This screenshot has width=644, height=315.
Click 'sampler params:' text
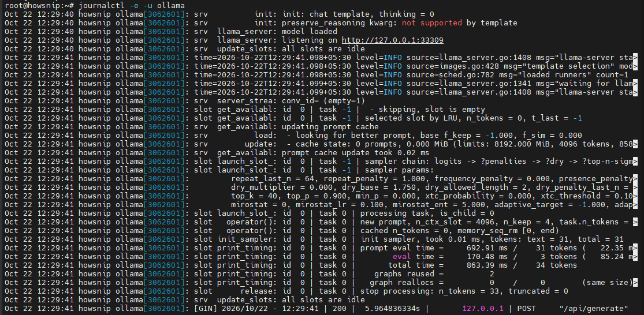click(x=399, y=170)
